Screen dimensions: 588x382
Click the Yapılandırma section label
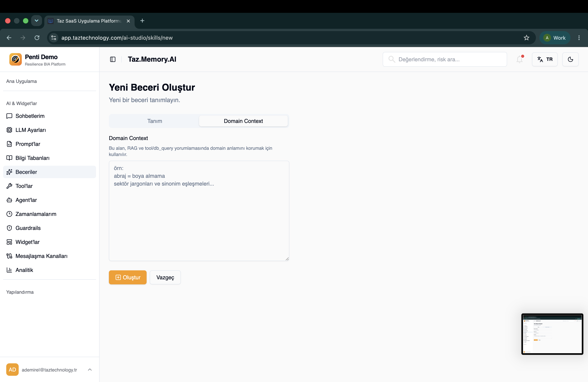[20, 292]
